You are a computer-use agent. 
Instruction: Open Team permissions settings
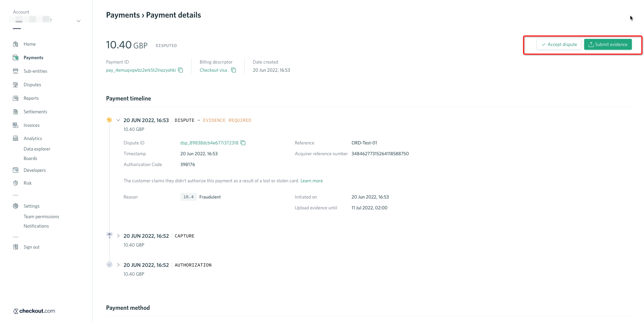click(41, 216)
